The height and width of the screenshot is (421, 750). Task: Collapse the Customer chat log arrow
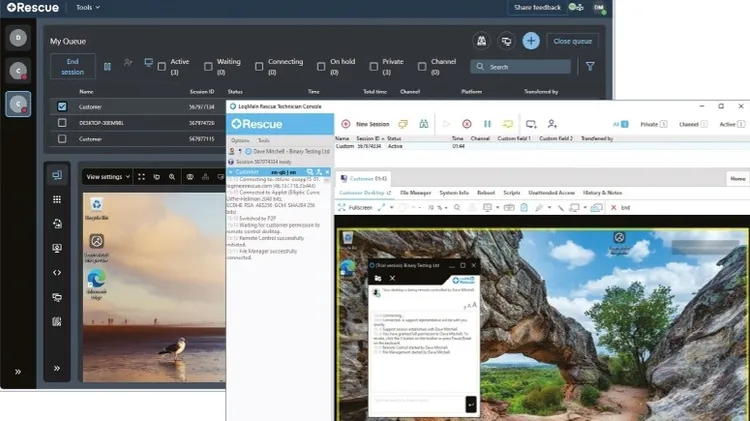pos(231,172)
